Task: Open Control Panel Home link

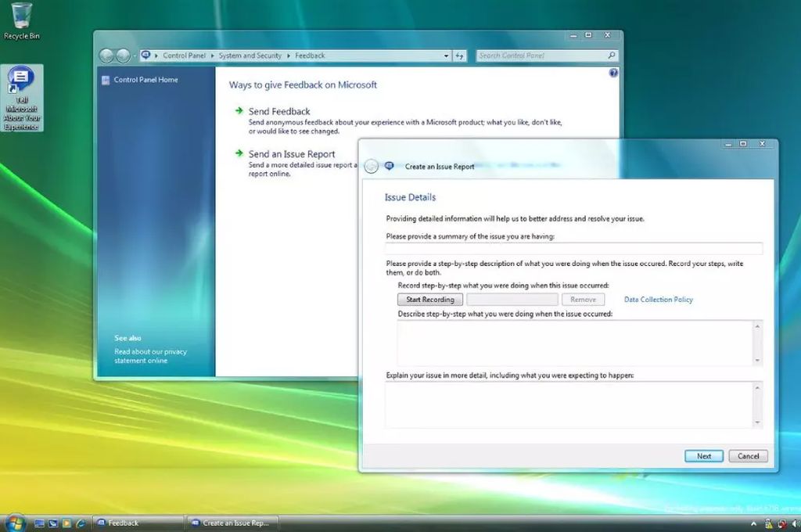Action: (x=145, y=80)
